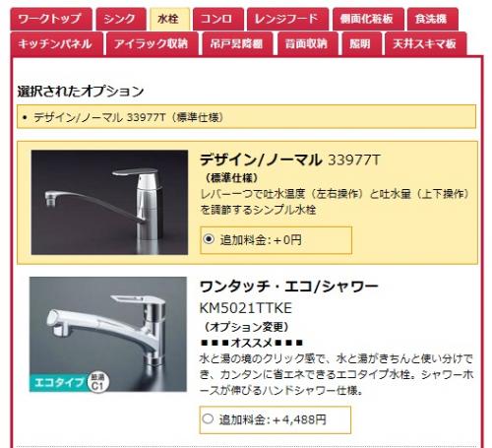Open the 吊戸昇降棚 tab
Image resolution: width=492 pixels, height=448 pixels.
coord(237,43)
